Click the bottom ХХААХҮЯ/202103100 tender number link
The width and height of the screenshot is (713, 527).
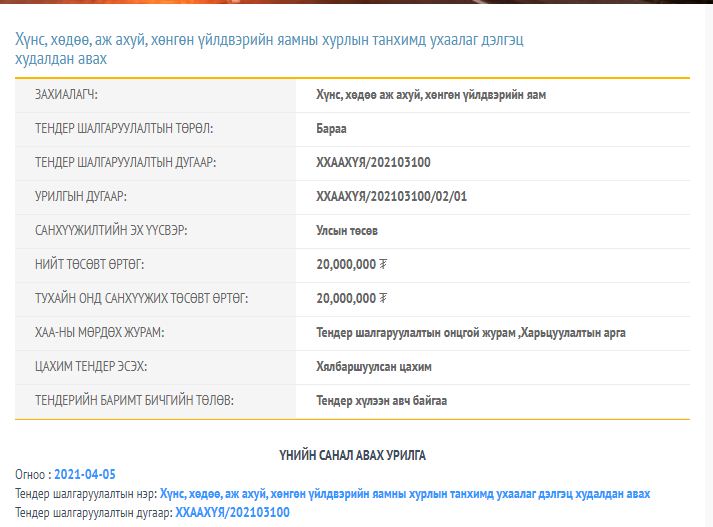[232, 513]
